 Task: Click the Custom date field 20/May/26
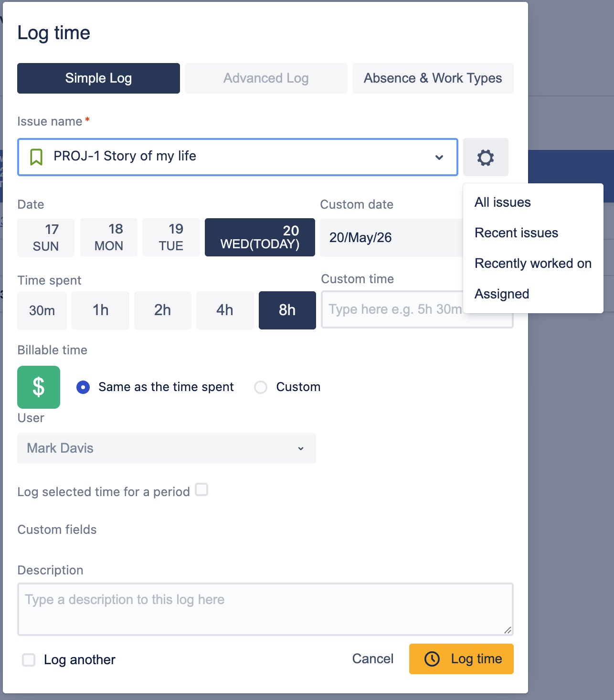(392, 237)
